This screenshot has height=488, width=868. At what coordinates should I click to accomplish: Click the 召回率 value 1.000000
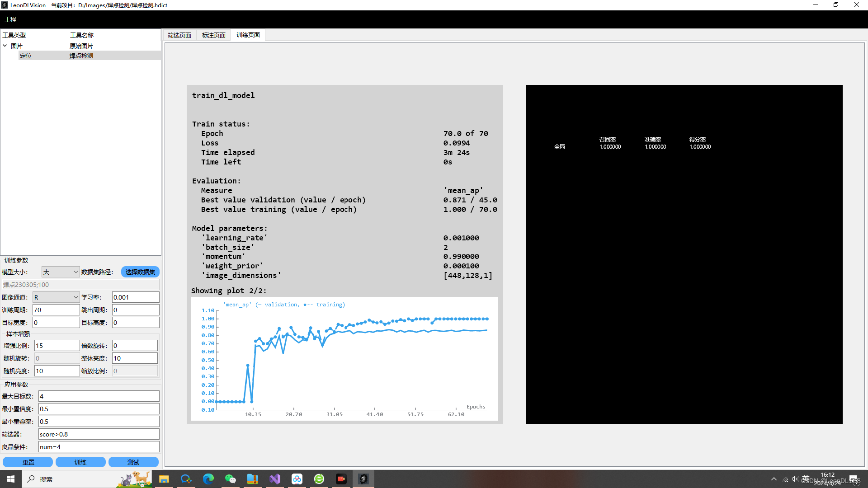pyautogui.click(x=610, y=147)
